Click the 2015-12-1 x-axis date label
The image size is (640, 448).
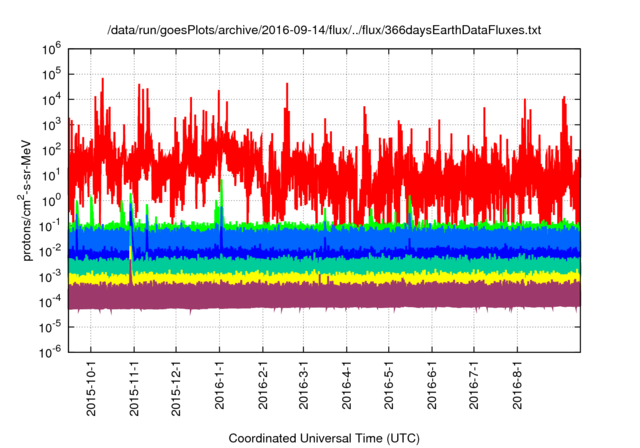[176, 388]
